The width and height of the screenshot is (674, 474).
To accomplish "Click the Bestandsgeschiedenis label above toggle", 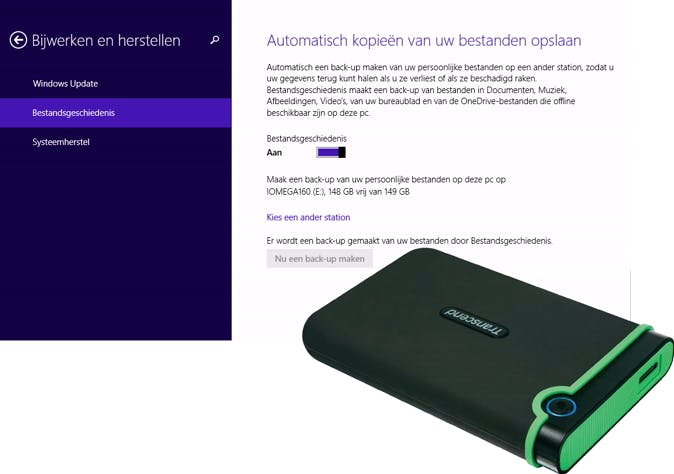I will tap(306, 138).
